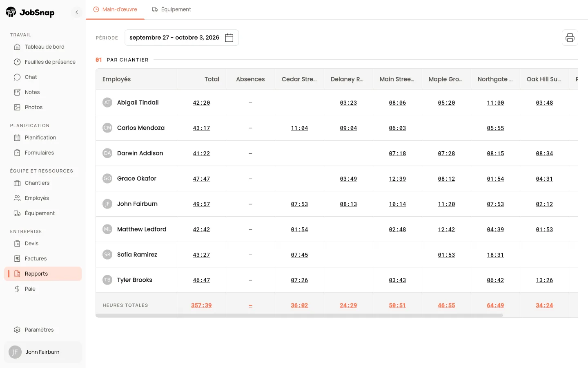Click Grace Okafor's Main Street 12:39

click(x=397, y=179)
